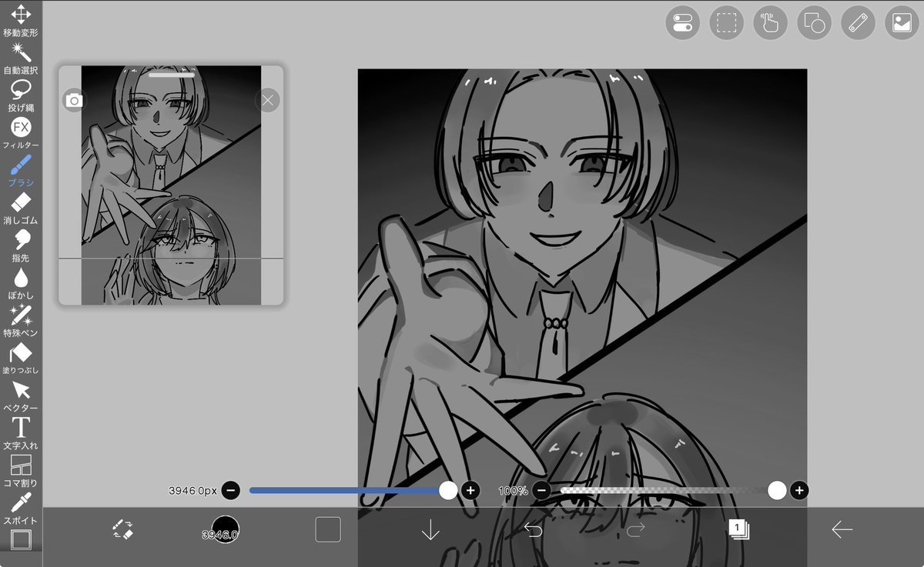924x567 pixels.
Task: Open the layers panel icon
Action: [738, 529]
